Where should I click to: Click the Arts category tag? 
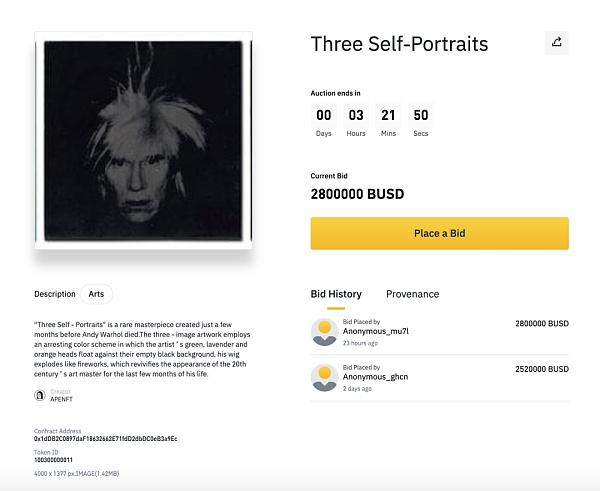click(x=97, y=294)
